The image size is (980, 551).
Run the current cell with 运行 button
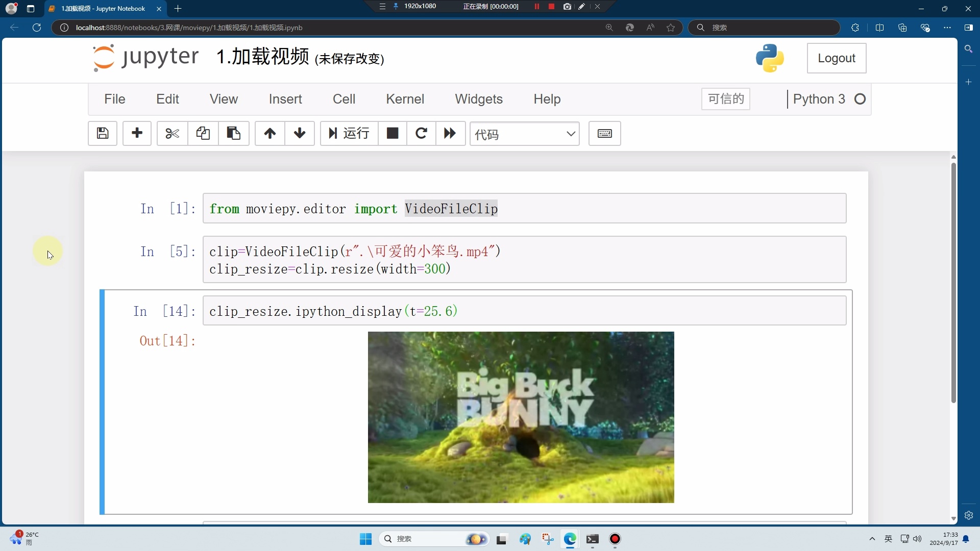click(x=349, y=134)
